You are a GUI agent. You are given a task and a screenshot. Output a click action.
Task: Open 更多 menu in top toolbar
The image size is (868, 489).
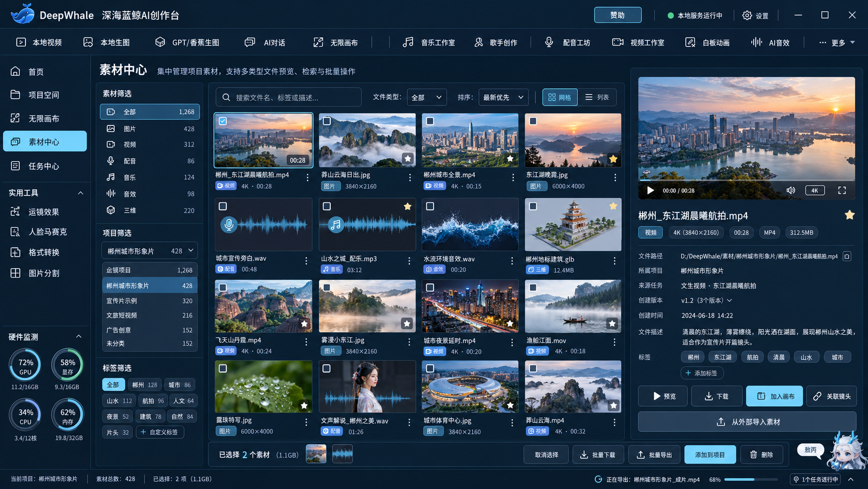(x=837, y=42)
